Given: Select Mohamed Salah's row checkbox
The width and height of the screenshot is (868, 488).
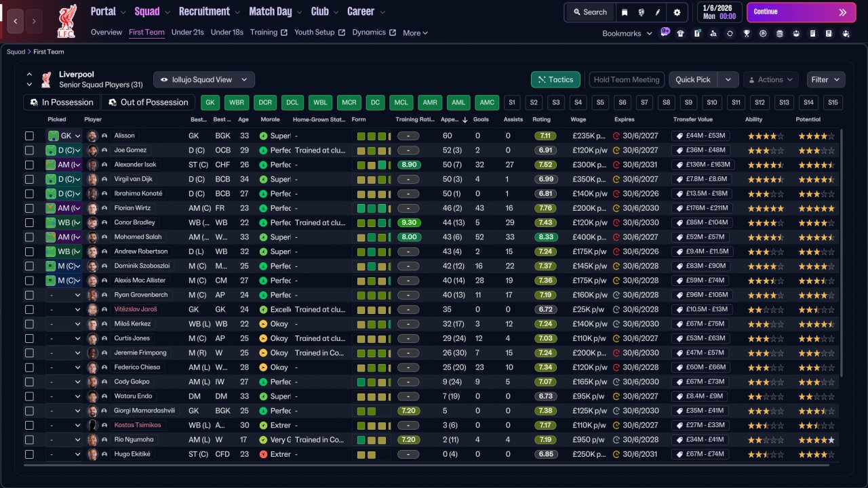Looking at the screenshot, I should [29, 237].
